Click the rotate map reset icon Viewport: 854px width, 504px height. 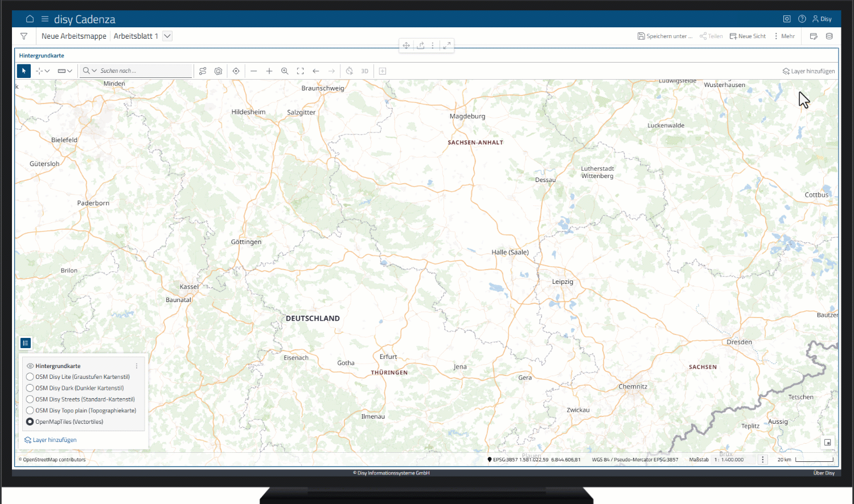[x=350, y=71]
